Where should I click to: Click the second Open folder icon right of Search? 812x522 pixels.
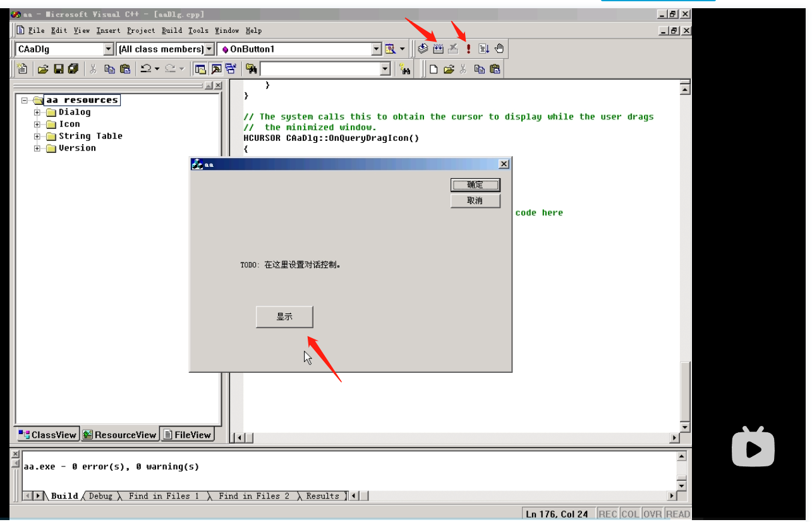pyautogui.click(x=449, y=69)
